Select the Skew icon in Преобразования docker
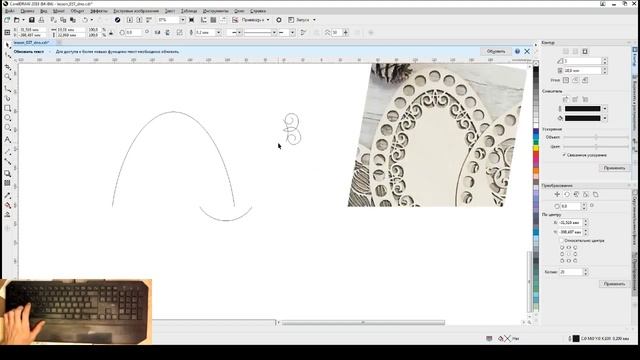Screen dimensions: 640x360 (x=596, y=195)
